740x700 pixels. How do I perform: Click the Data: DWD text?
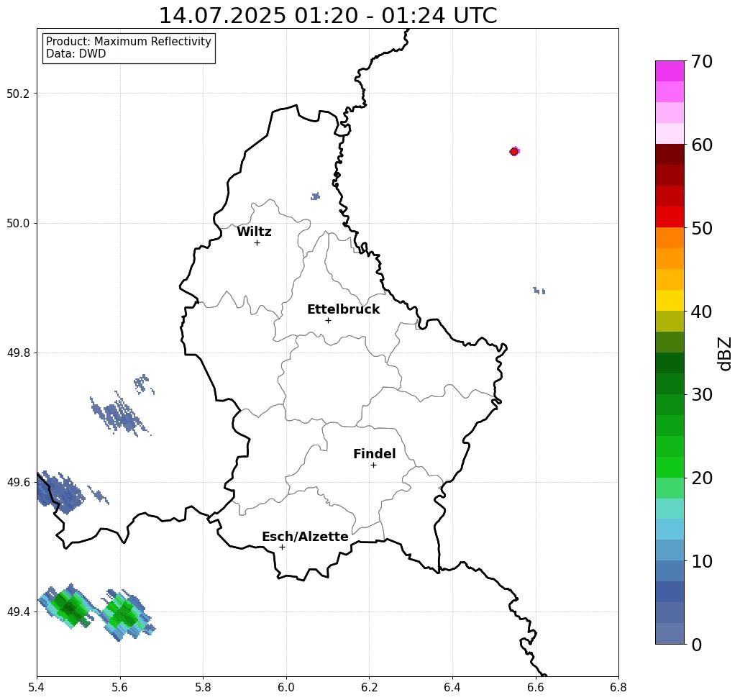coord(76,54)
